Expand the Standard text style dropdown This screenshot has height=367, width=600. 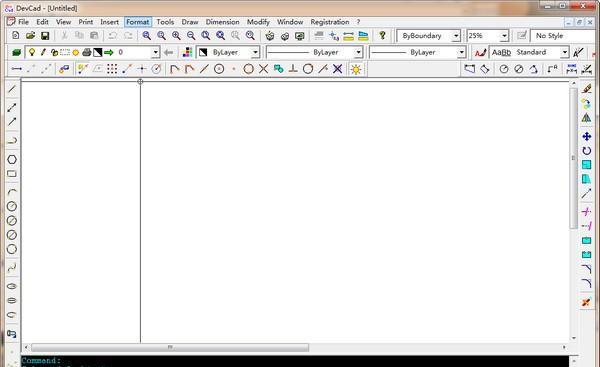[565, 52]
